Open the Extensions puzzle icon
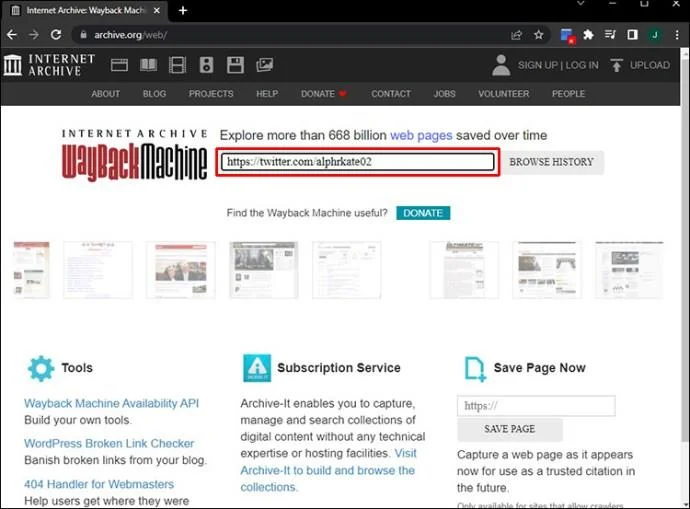This screenshot has height=509, width=690. coord(588,35)
